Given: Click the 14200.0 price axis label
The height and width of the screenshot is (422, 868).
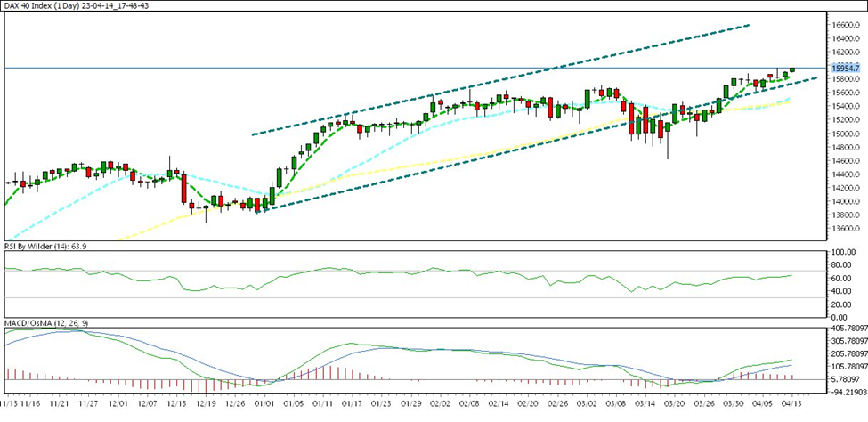Looking at the screenshot, I should 847,188.
